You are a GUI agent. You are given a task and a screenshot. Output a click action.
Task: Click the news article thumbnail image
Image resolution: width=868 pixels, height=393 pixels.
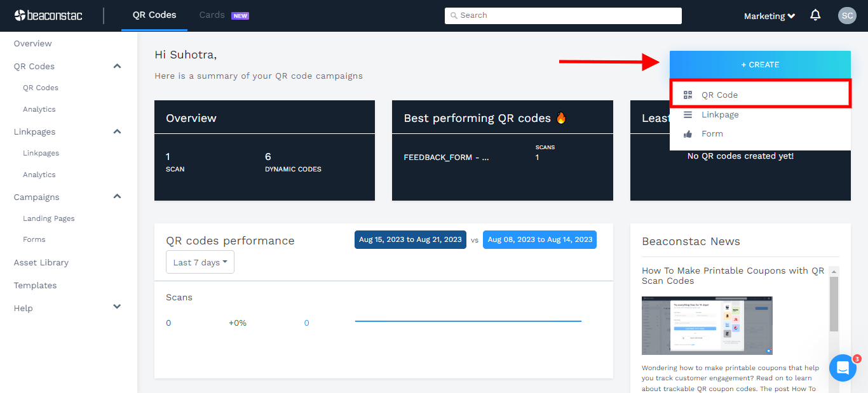[707, 325]
